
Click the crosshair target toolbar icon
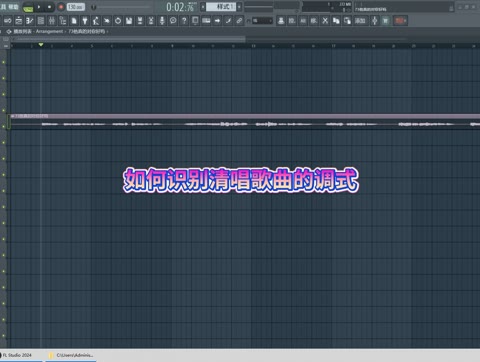(375, 21)
